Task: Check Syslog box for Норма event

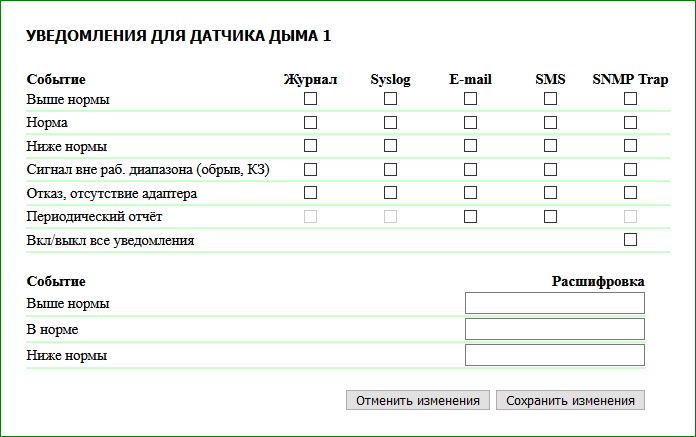Action: click(x=390, y=122)
